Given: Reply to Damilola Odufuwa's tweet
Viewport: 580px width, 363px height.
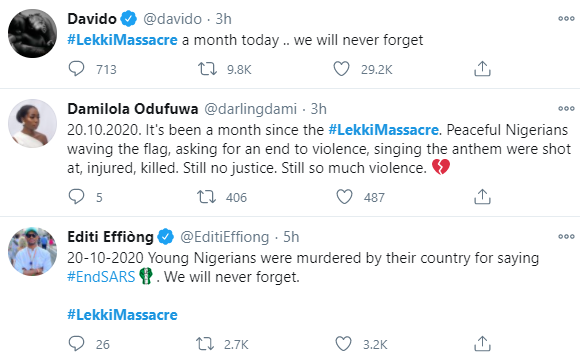Looking at the screenshot, I should pyautogui.click(x=77, y=196).
